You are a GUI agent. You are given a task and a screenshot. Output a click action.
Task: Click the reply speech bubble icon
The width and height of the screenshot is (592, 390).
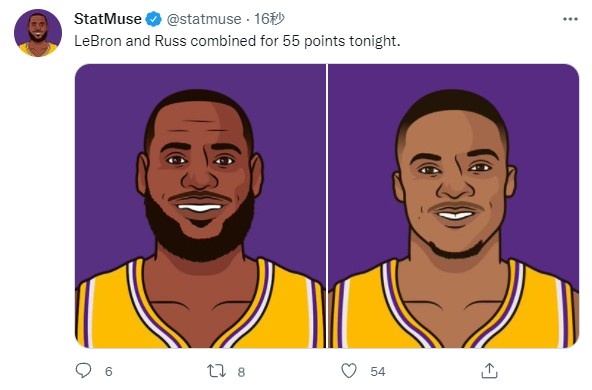(83, 370)
